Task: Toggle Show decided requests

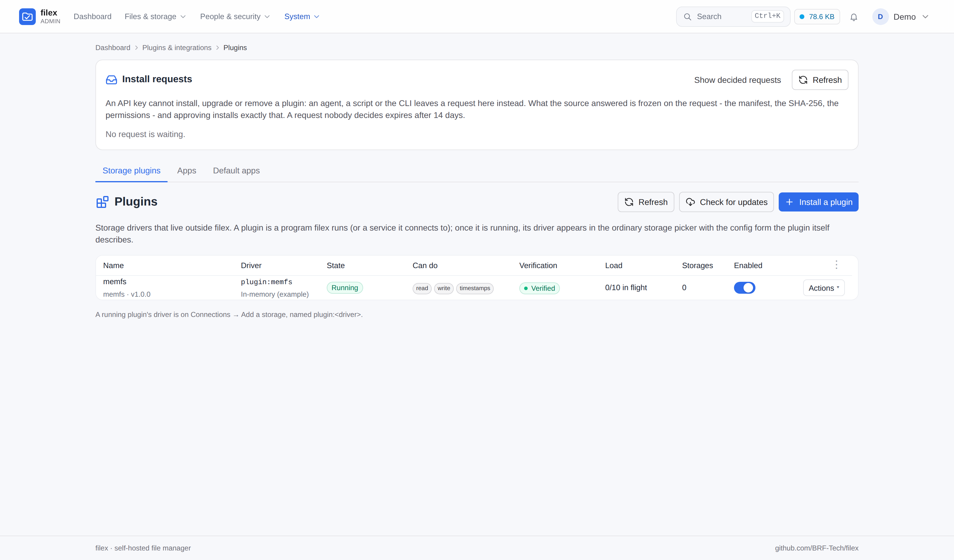Action: pos(737,80)
